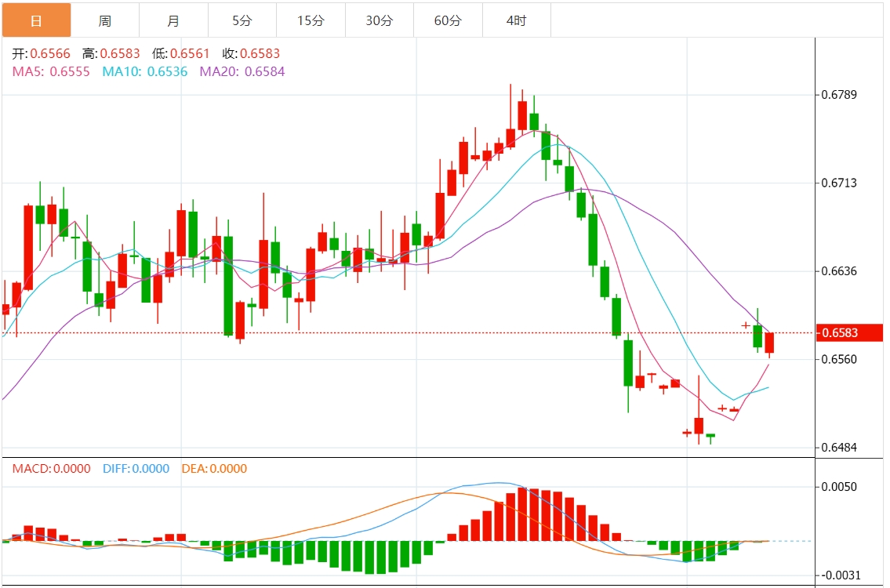Switch to the 月 monthly tab
Screen dimensions: 890x588
click(x=173, y=20)
